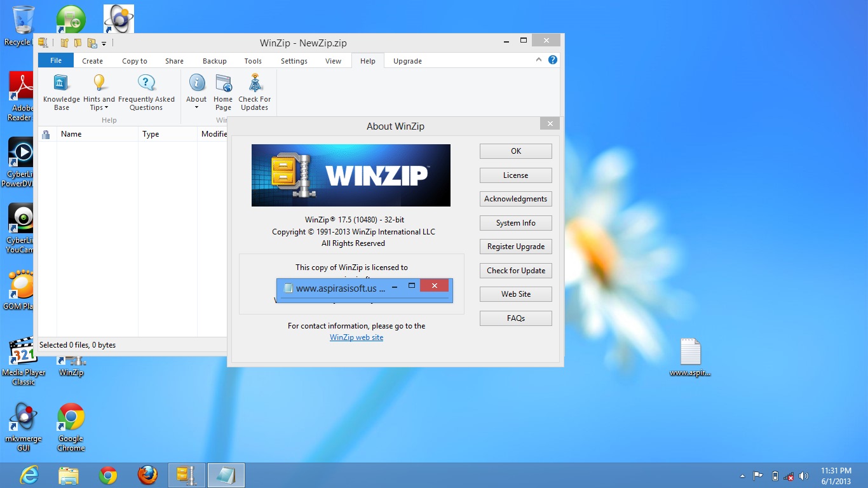This screenshot has width=868, height=488.
Task: Switch to the Tools tab
Action: 253,61
